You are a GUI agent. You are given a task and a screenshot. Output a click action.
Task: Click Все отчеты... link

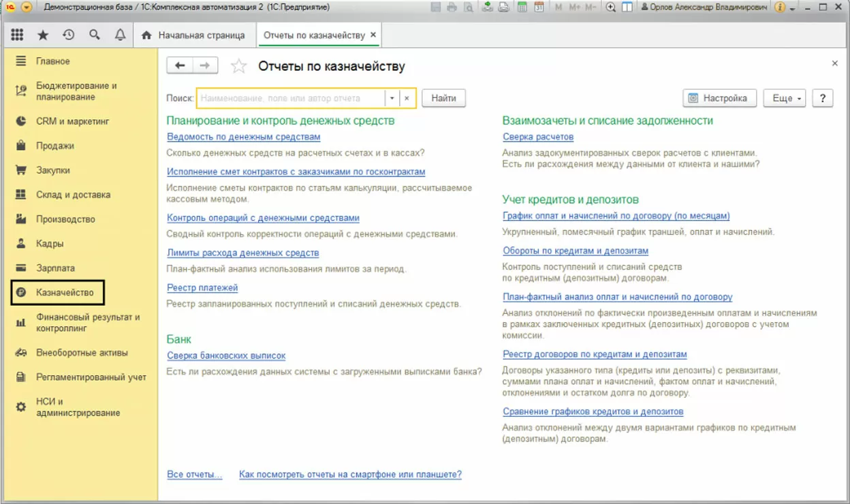[x=195, y=474]
